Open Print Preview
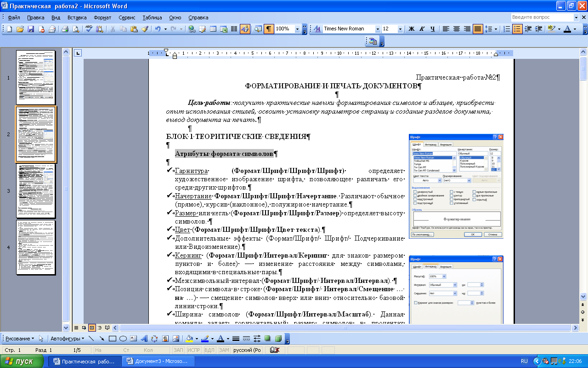 click(75, 29)
